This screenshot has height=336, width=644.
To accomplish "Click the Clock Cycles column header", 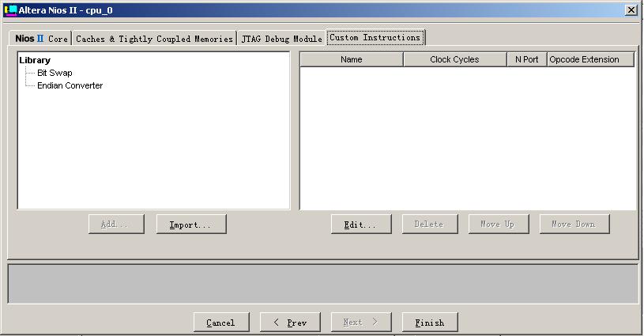I will (x=454, y=59).
